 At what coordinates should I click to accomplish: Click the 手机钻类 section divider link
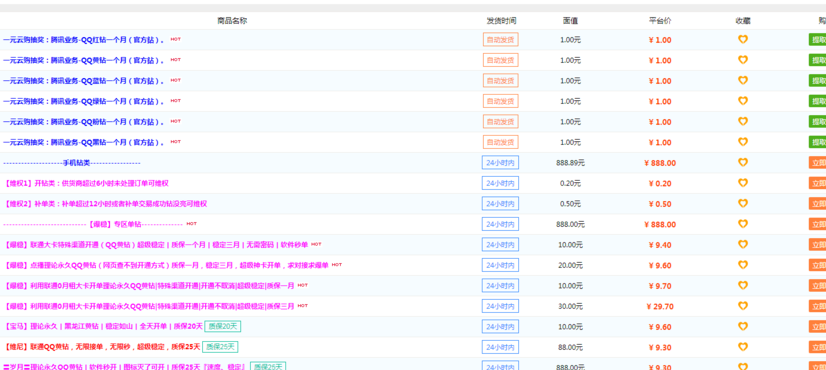pyautogui.click(x=72, y=163)
